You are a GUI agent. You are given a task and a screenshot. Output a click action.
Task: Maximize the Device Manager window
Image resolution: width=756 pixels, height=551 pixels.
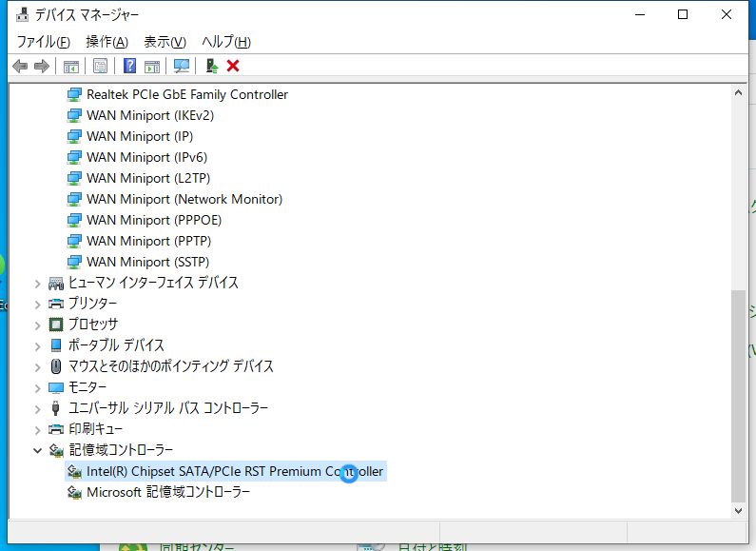coord(683,14)
